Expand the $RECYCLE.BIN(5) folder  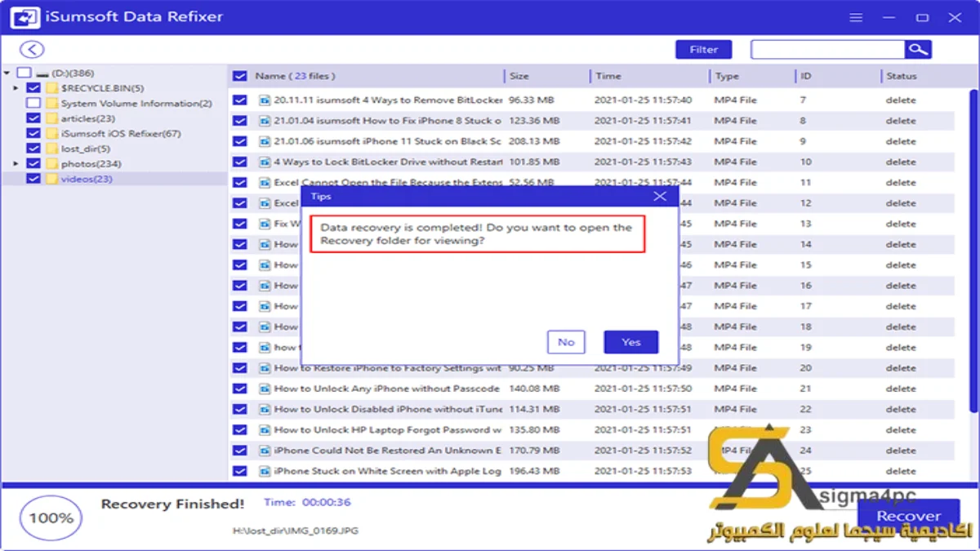[16, 88]
